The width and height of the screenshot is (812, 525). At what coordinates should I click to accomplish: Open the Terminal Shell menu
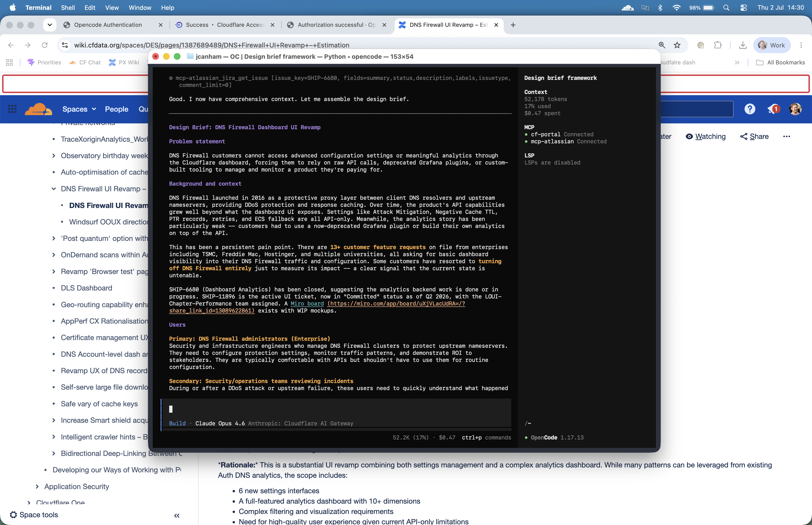point(68,8)
